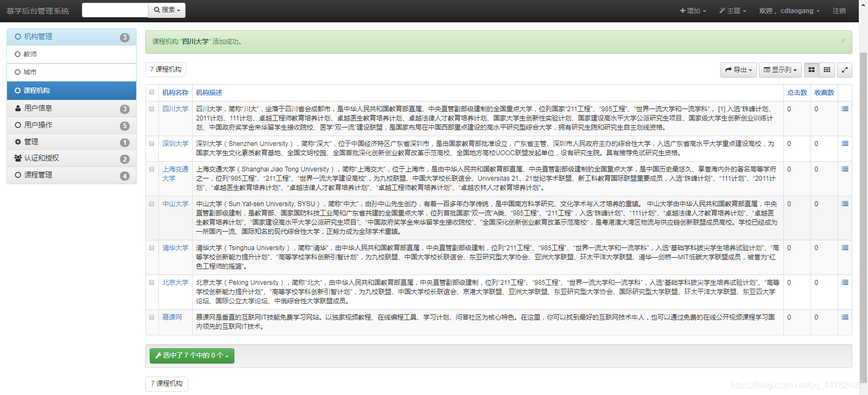The image size is (868, 395).
Task: Sort by 收藏数 column header
Action: pyautogui.click(x=824, y=93)
